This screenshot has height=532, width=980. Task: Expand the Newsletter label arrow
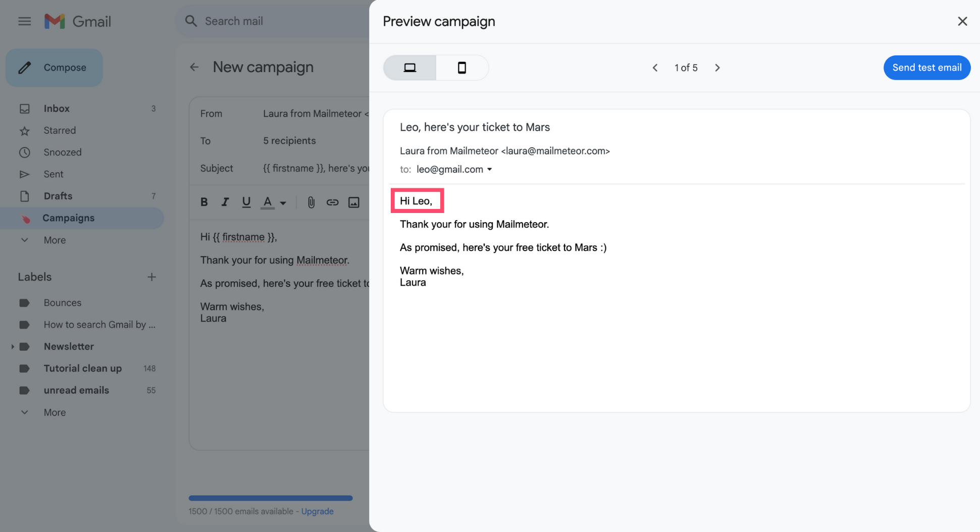point(13,347)
